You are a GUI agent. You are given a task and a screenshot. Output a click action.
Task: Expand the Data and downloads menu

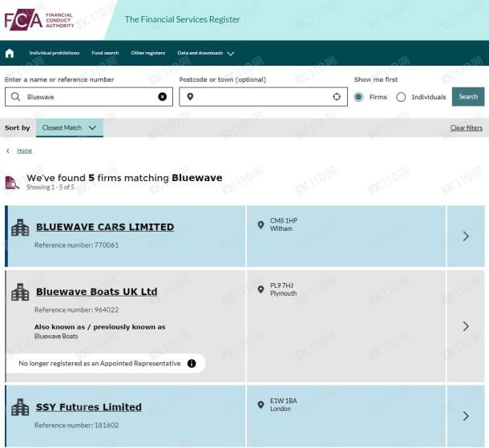206,54
